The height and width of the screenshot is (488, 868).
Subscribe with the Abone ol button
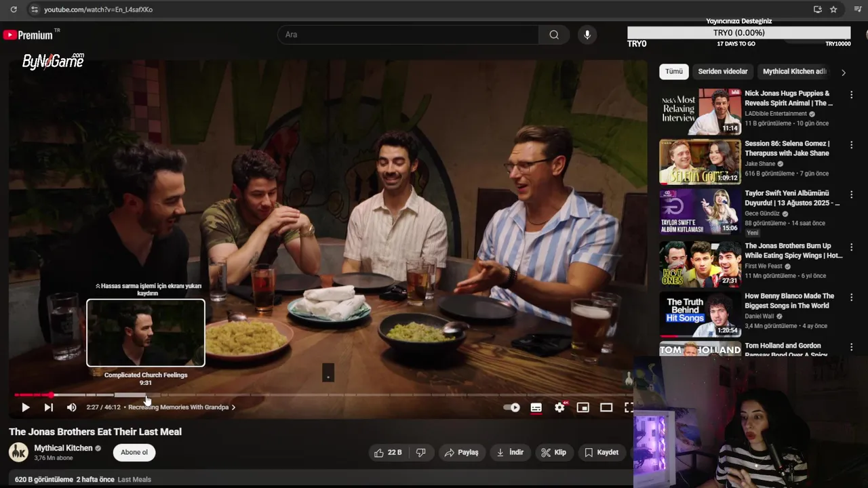(x=134, y=452)
